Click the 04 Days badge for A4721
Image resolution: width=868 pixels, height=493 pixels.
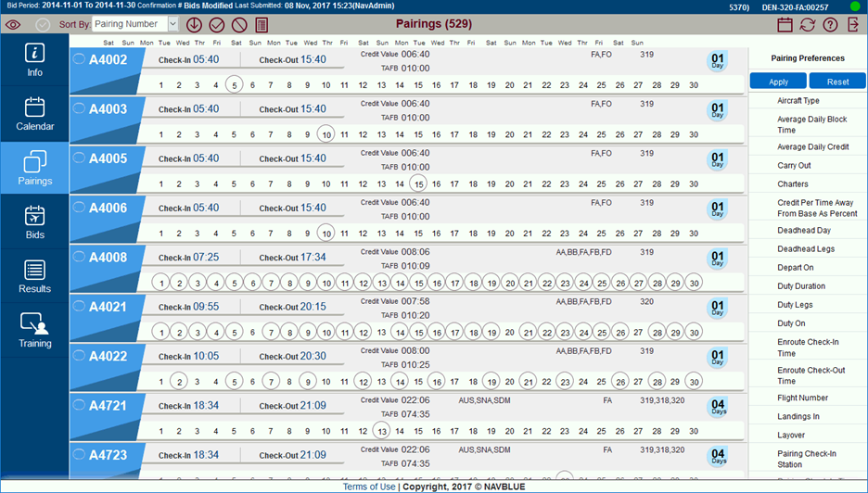point(718,407)
